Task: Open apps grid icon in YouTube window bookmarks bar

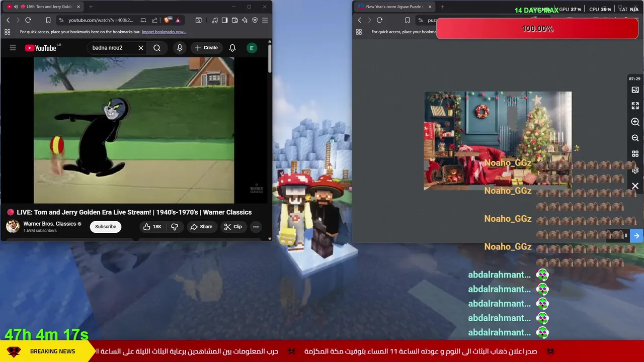Action: [7, 32]
